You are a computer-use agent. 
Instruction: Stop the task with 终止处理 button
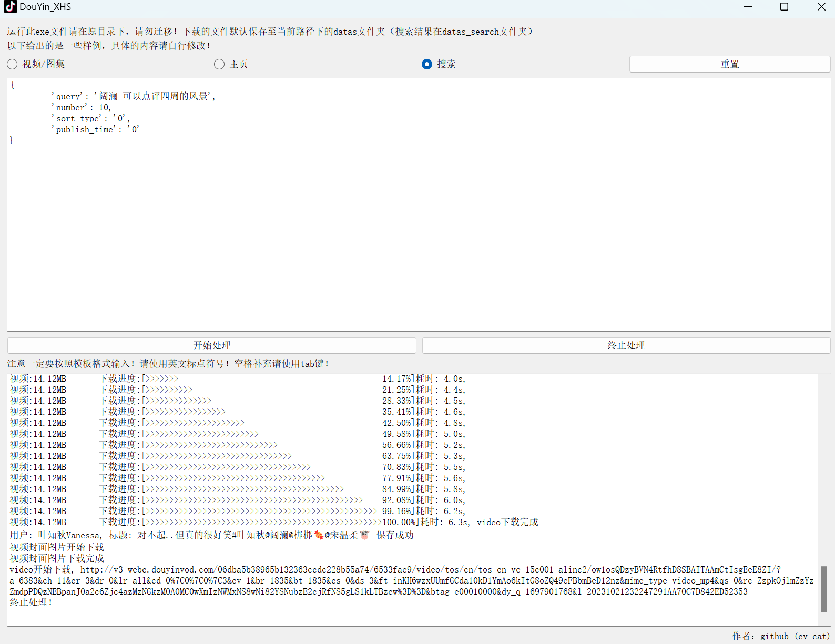(626, 345)
